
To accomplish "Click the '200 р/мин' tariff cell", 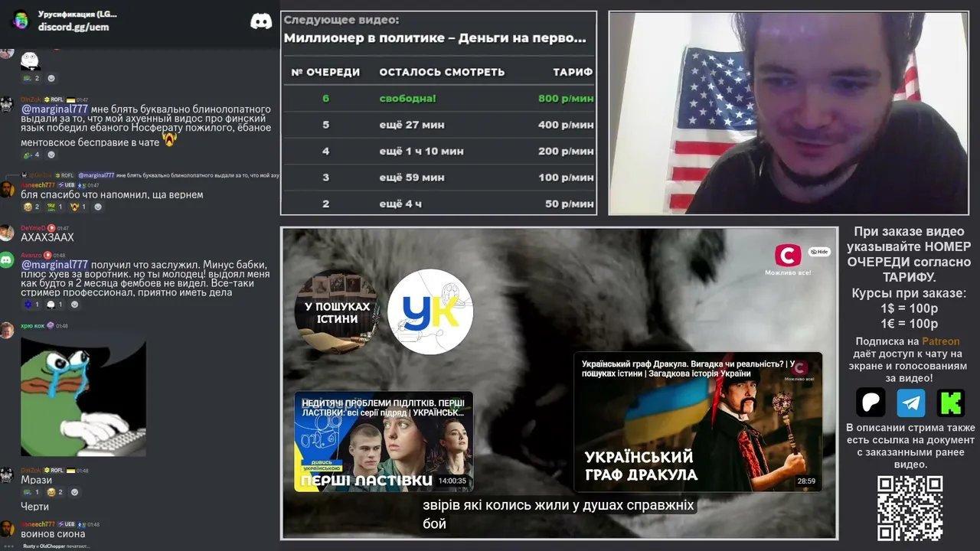I will (x=566, y=152).
